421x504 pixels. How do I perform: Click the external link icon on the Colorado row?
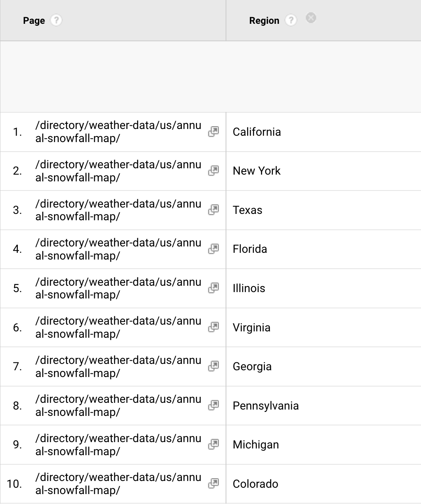pyautogui.click(x=214, y=484)
